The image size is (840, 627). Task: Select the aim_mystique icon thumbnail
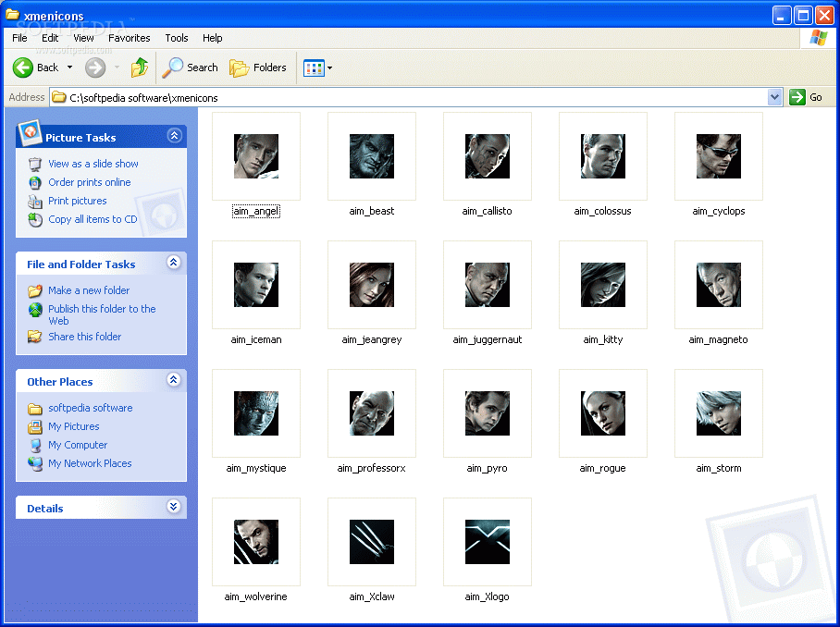pyautogui.click(x=256, y=413)
